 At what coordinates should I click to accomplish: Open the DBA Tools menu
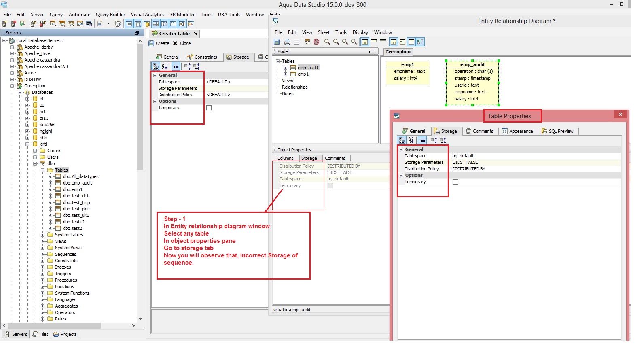[x=229, y=15]
